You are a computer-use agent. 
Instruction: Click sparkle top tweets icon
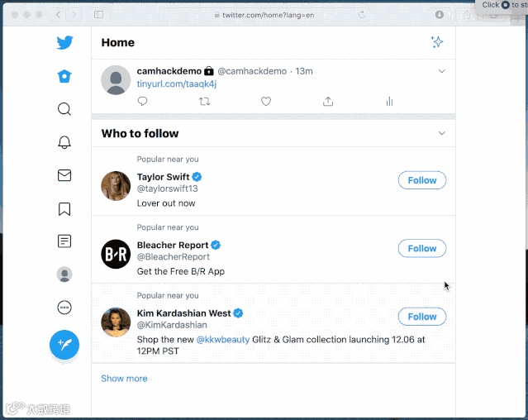[x=437, y=42]
